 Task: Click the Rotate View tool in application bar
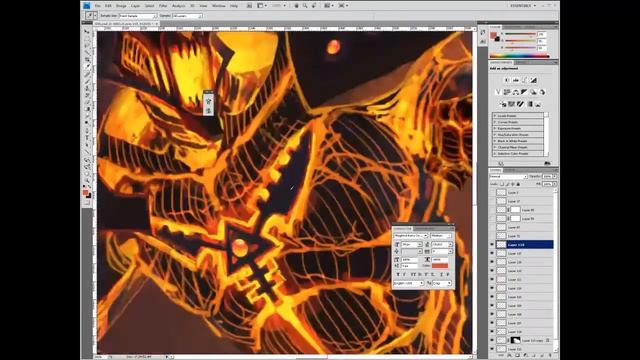(314, 6)
